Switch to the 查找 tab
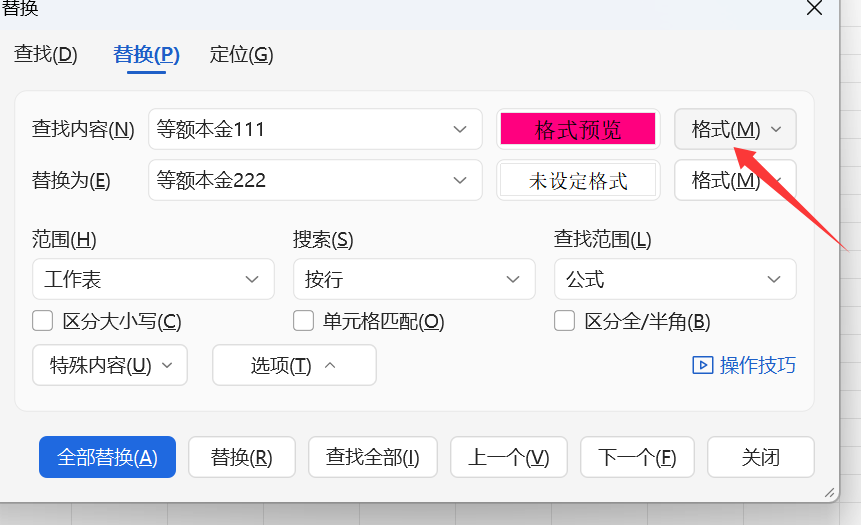Viewport: 861px width, 525px height. pos(46,54)
